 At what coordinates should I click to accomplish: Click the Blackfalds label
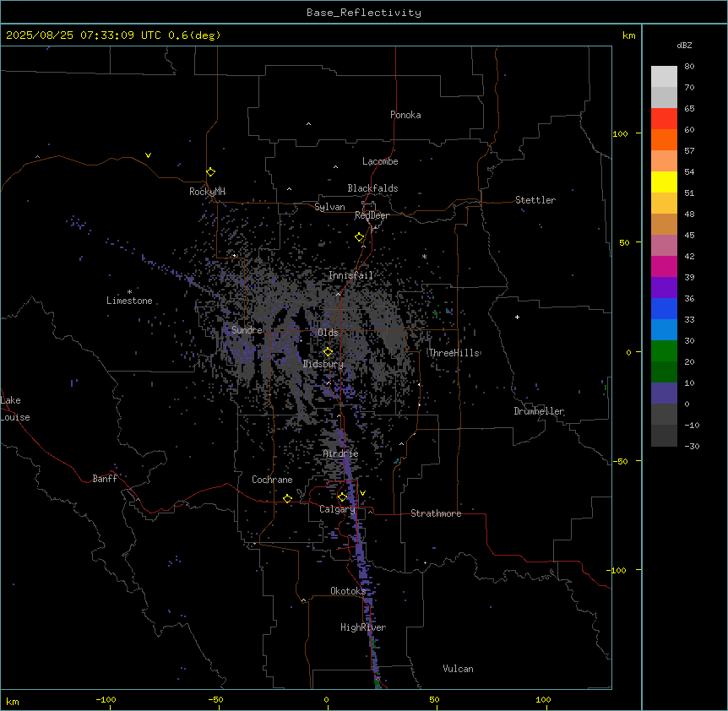372,188
